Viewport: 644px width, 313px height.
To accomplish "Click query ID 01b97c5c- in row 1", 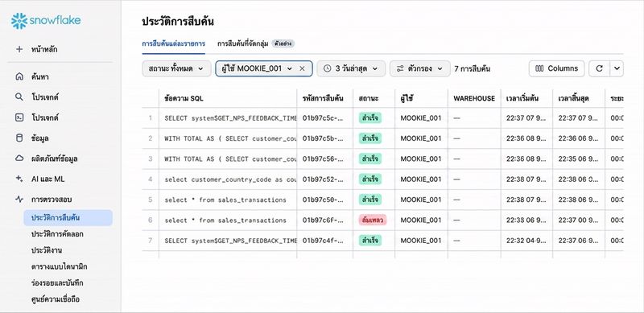I will [323, 118].
